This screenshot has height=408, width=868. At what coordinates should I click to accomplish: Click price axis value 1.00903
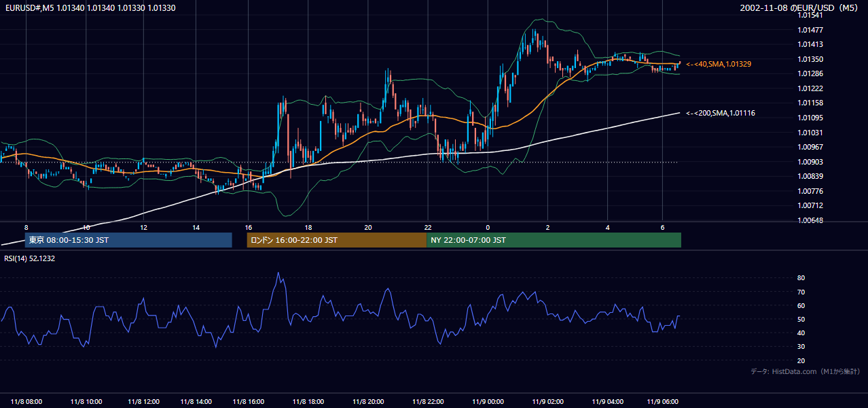click(x=811, y=162)
